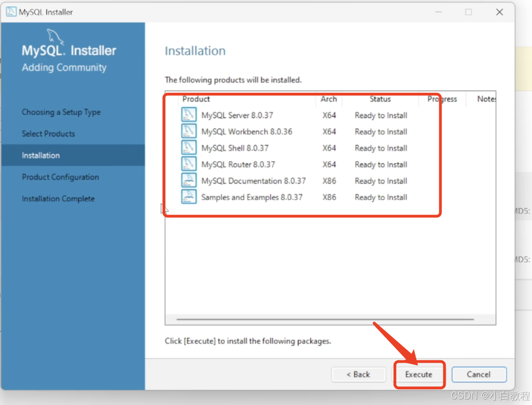
Task: Click Ready to Install status for MySQL Documentation
Action: [381, 181]
